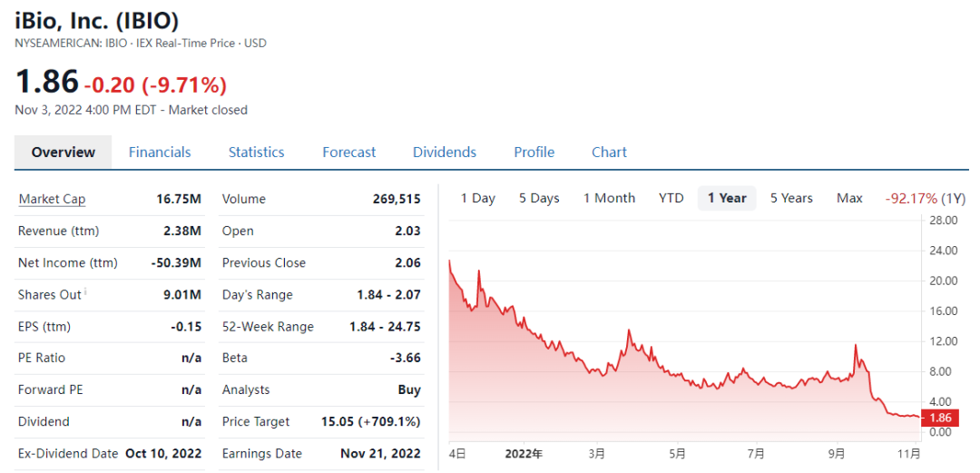Choose the 1 Month chart range

coord(610,198)
